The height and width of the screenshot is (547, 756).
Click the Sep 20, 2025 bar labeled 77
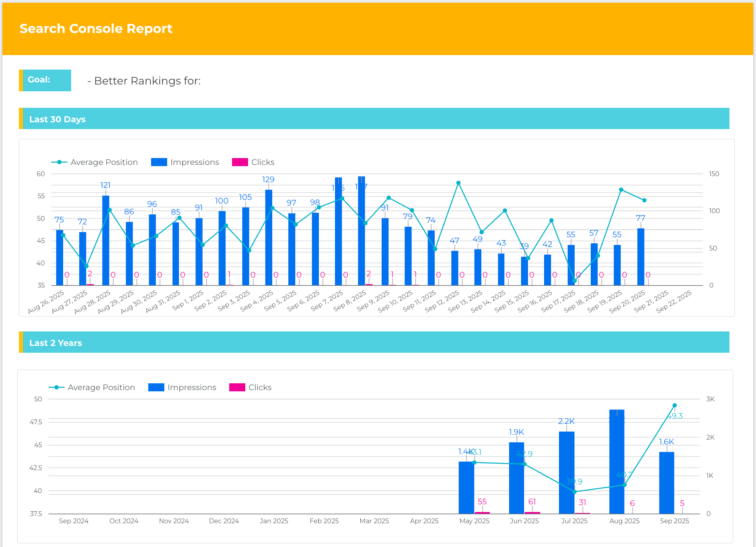pos(641,257)
